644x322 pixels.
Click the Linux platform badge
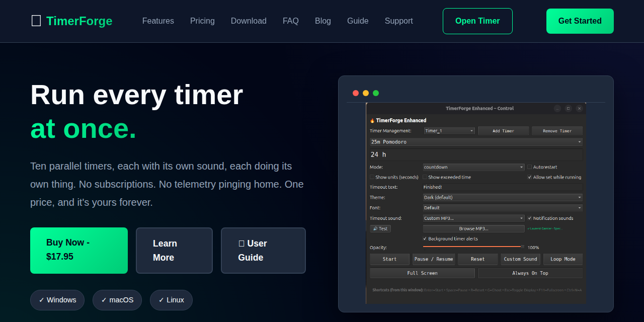pyautogui.click(x=171, y=300)
